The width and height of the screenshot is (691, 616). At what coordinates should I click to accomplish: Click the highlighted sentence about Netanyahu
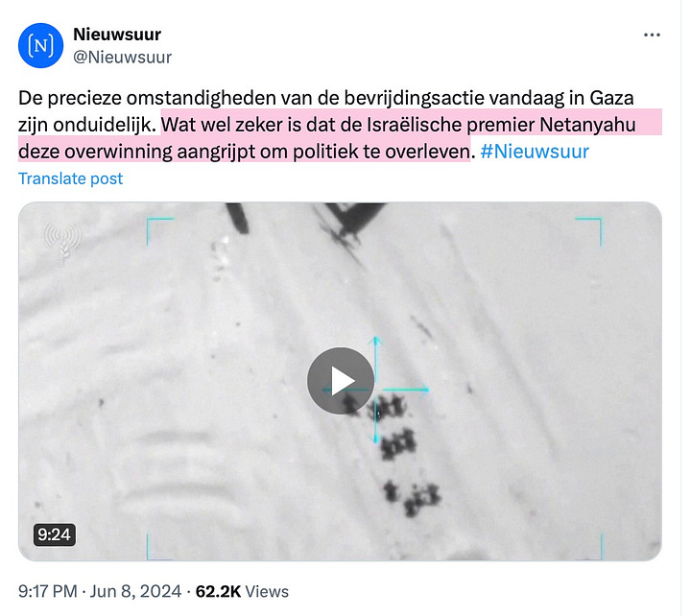pyautogui.click(x=340, y=138)
